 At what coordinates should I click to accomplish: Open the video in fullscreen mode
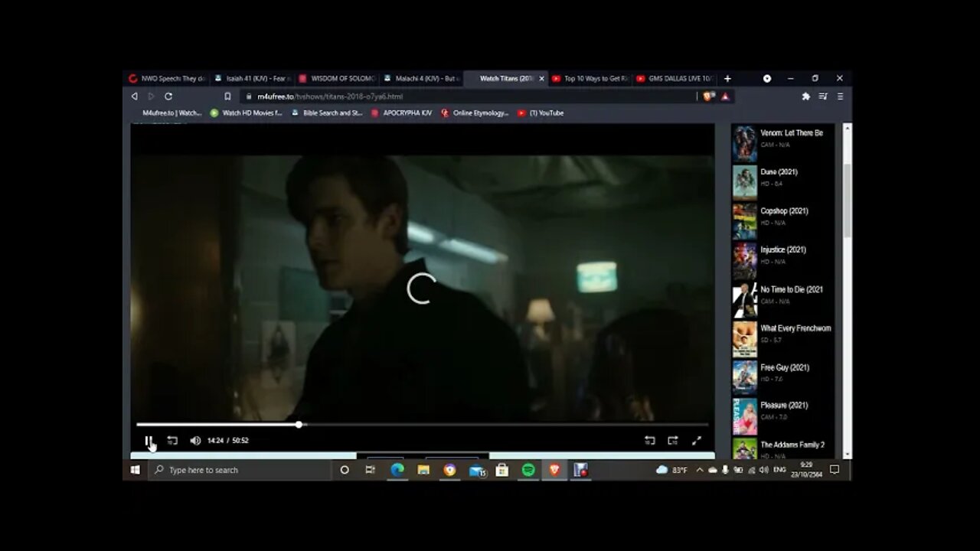point(697,441)
